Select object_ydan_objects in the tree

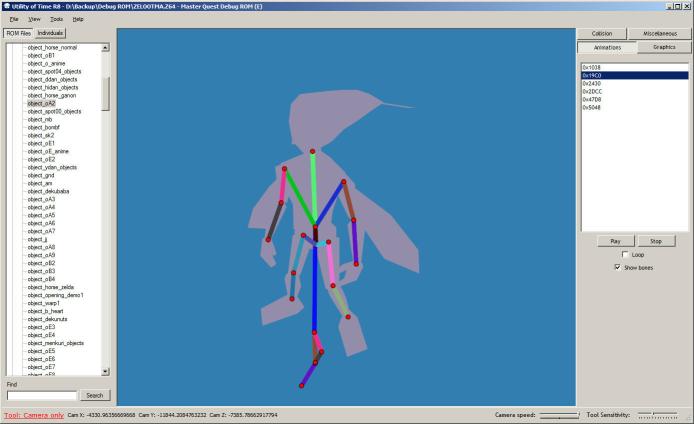coord(52,167)
